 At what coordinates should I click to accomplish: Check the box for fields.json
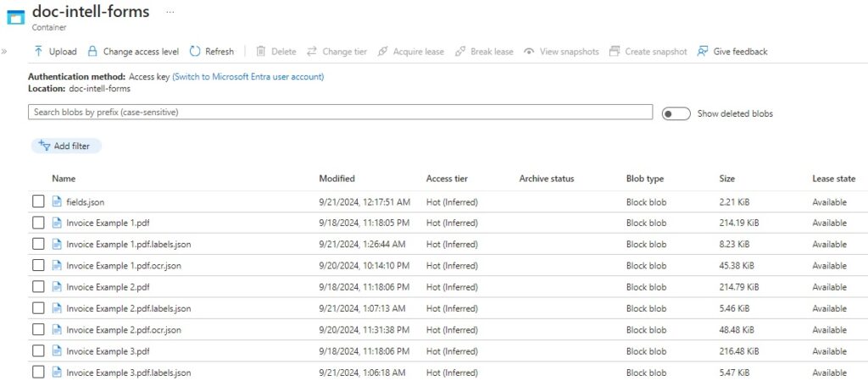37,202
